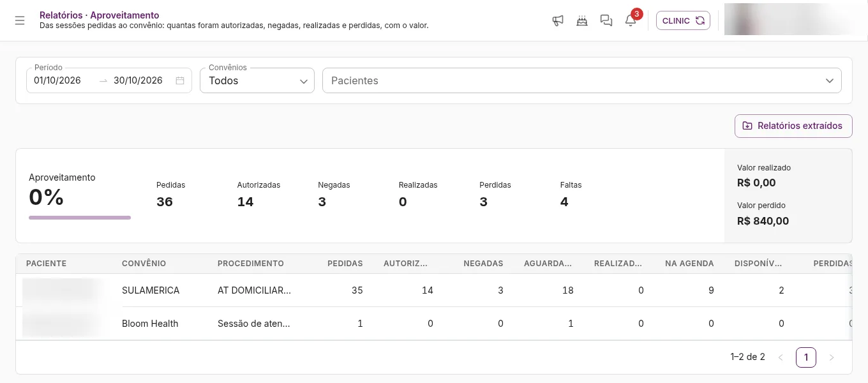Screen dimensions: 868x383
Task: Click the Aproveitamento progress bar
Action: [x=80, y=218]
